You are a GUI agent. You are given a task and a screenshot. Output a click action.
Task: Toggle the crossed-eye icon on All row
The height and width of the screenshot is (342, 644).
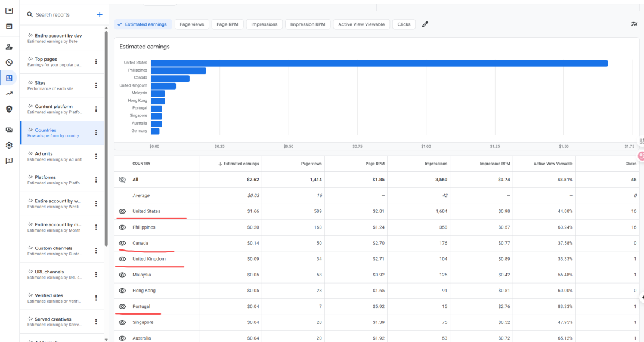pyautogui.click(x=122, y=180)
